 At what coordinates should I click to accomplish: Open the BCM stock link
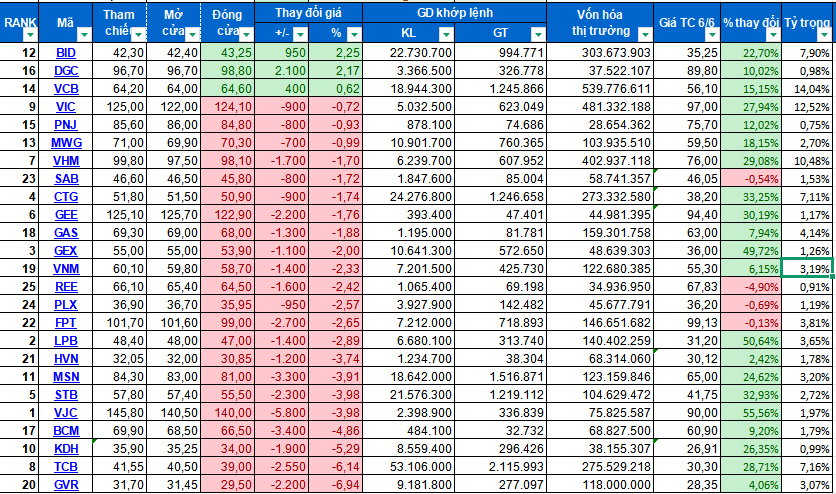[x=66, y=431]
